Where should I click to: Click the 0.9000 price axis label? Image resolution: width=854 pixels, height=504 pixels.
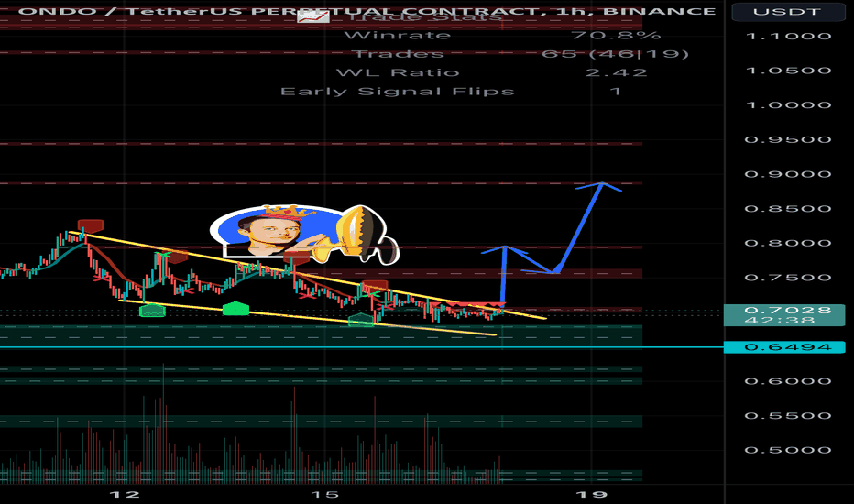click(788, 174)
